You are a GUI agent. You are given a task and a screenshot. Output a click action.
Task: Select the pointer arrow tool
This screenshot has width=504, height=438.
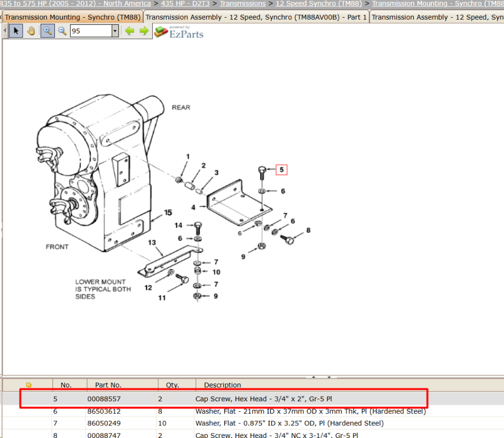click(16, 31)
